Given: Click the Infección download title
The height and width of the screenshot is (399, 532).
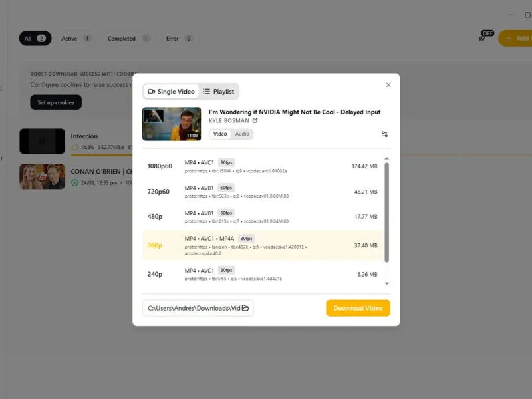Looking at the screenshot, I should (84, 136).
